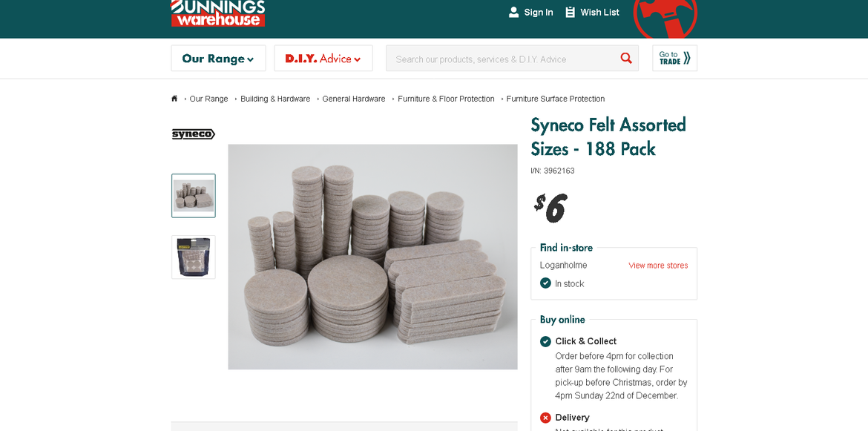Expand the Our Range dropdown
This screenshot has height=431, width=868.
[x=218, y=58]
